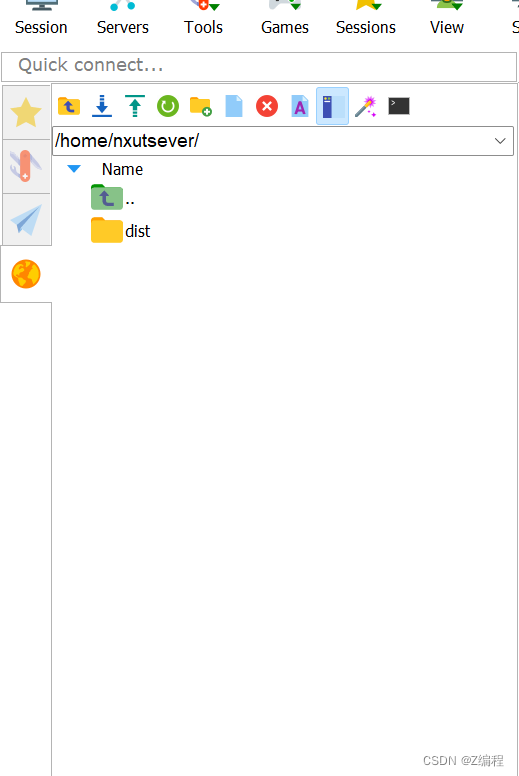Click the blue download files icon

pos(102,106)
